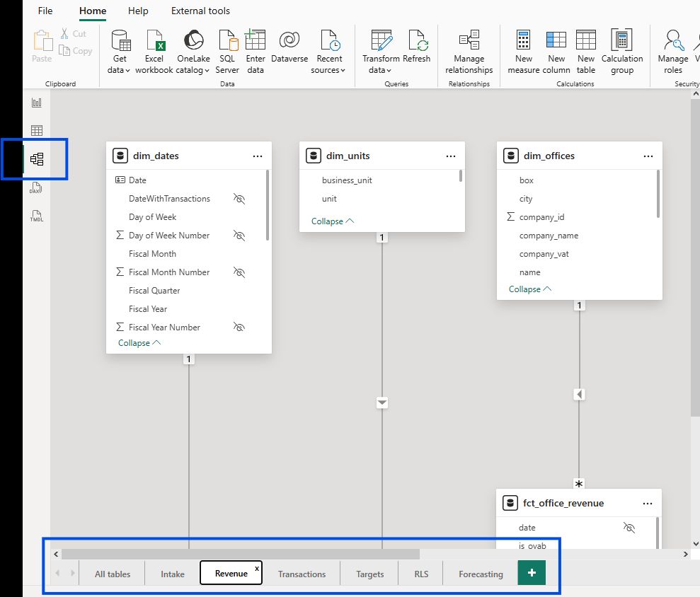The width and height of the screenshot is (700, 597).
Task: Unhide the Fiscal Month Number column
Action: pyautogui.click(x=239, y=272)
